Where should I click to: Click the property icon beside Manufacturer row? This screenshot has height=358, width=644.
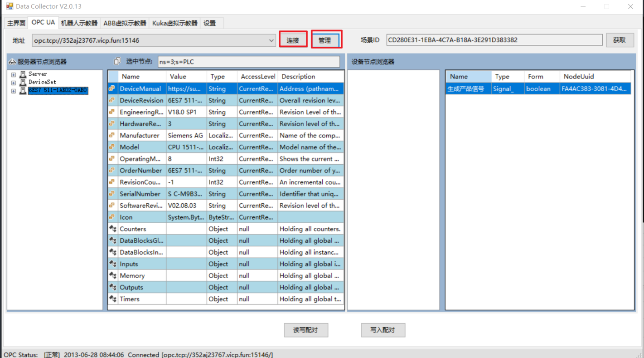pyautogui.click(x=112, y=135)
